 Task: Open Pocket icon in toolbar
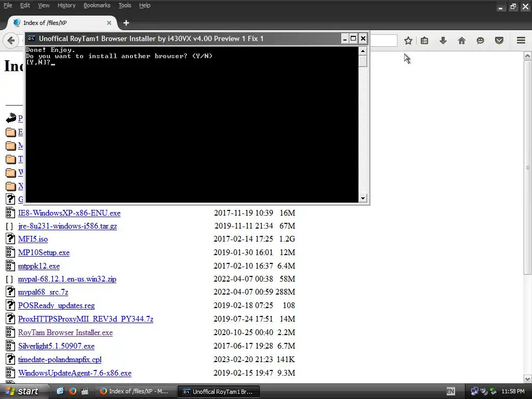499,41
